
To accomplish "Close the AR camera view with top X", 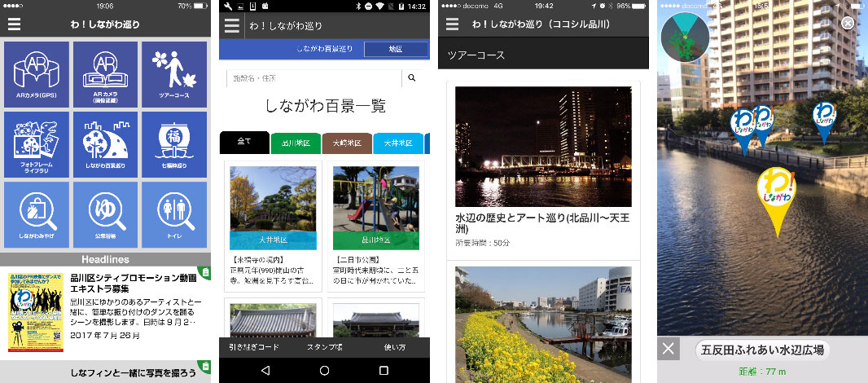I will (x=847, y=23).
